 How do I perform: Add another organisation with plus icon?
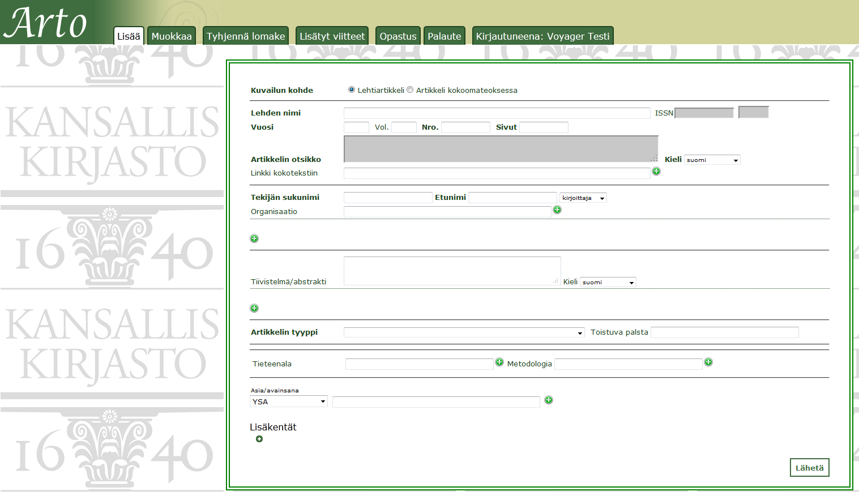[x=557, y=210]
